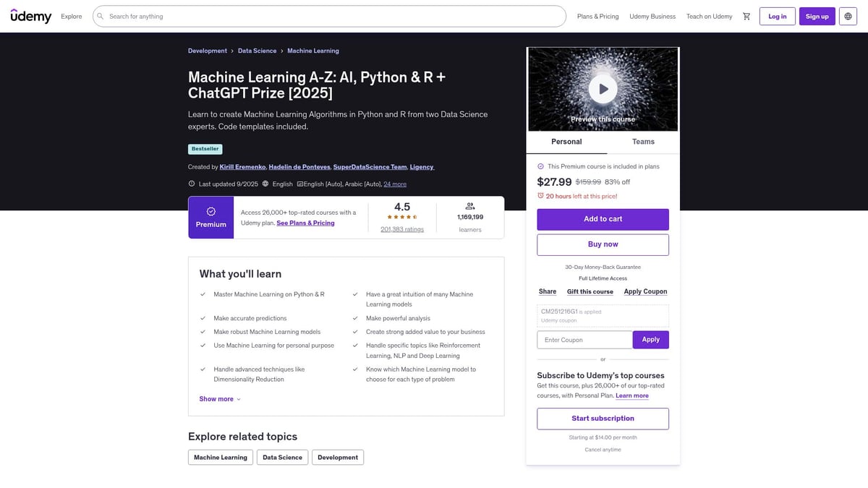Click checkmark beside Make accurate predictions

click(203, 318)
